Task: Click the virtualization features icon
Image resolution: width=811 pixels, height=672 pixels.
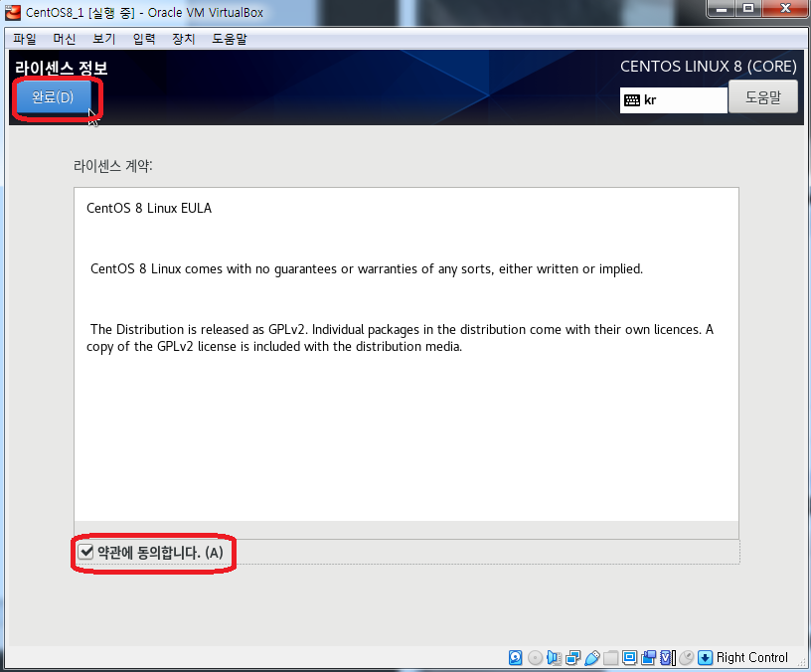Action: click(x=667, y=657)
